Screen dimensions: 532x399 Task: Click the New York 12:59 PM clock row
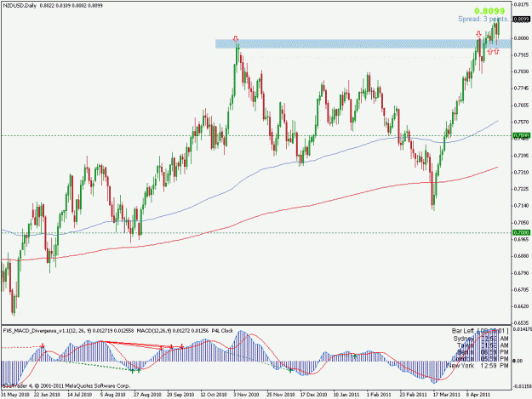point(478,366)
